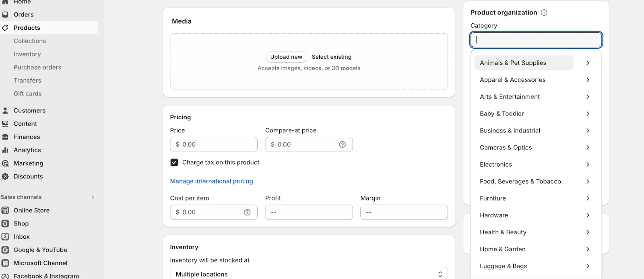Focus the Category search field

click(536, 40)
